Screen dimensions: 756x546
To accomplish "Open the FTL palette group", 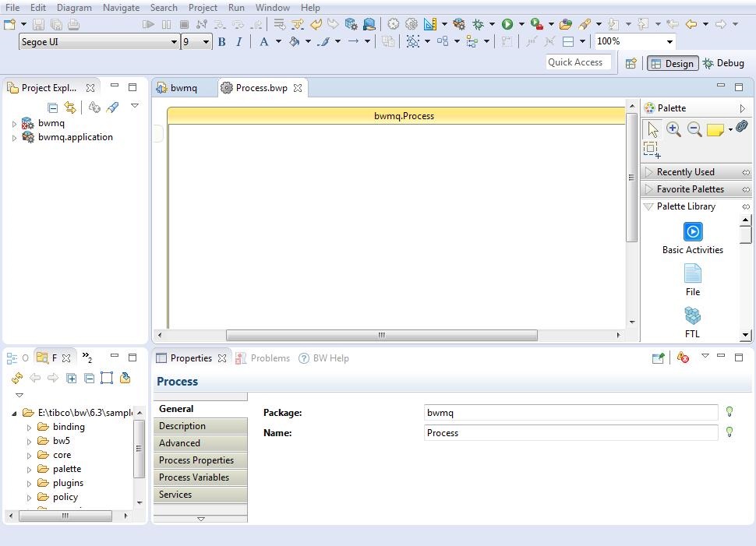I will pos(692,316).
